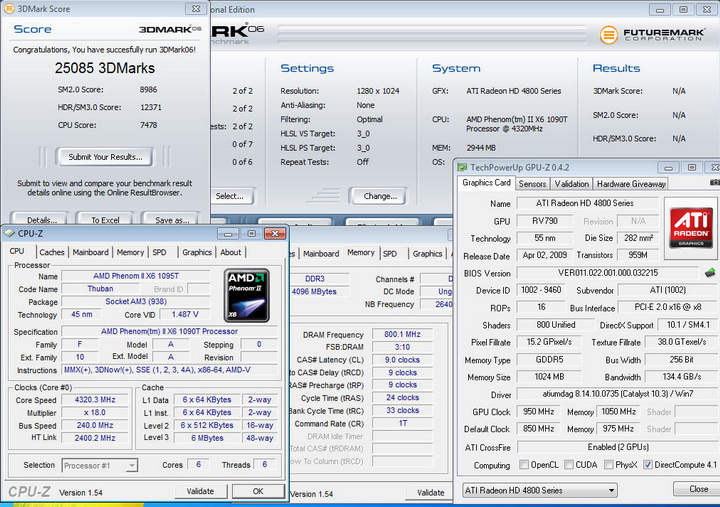Select the Graphics Card tab in GPU-Z
720x507 pixels.
coord(486,183)
